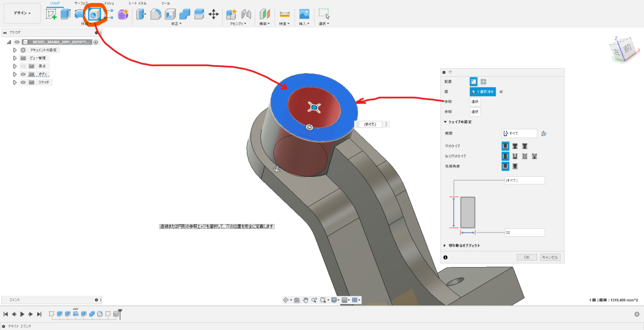
Task: Activate the Pan hand tool
Action: 305,300
